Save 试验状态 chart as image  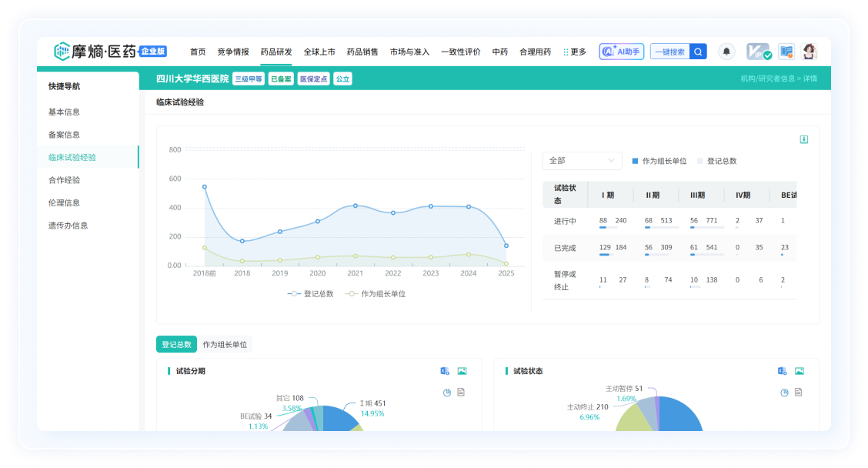click(799, 371)
